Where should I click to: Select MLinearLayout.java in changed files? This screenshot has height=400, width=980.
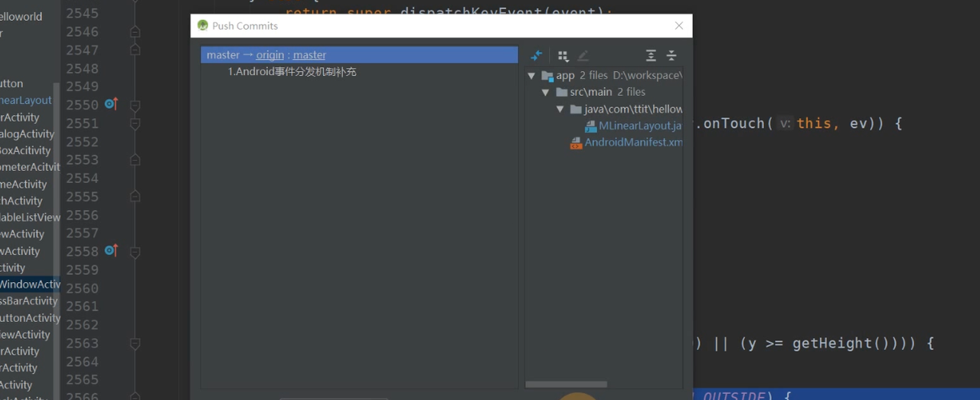[640, 126]
